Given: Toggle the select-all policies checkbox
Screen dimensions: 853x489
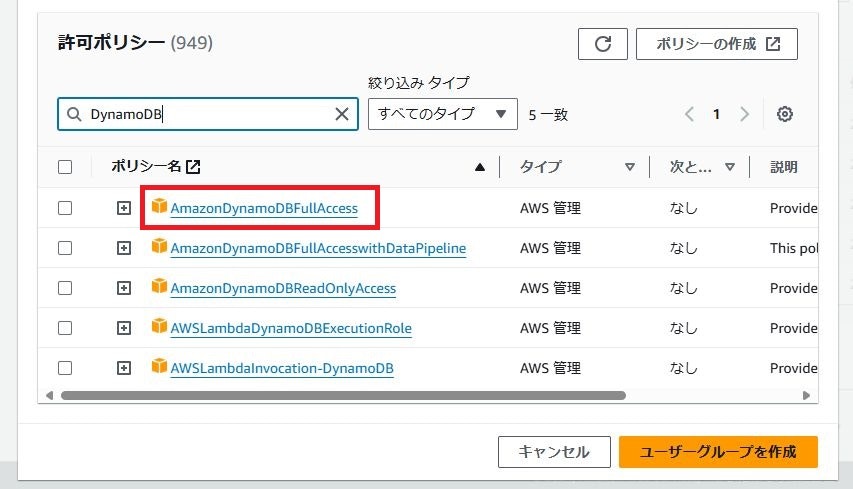Looking at the screenshot, I should [x=65, y=167].
